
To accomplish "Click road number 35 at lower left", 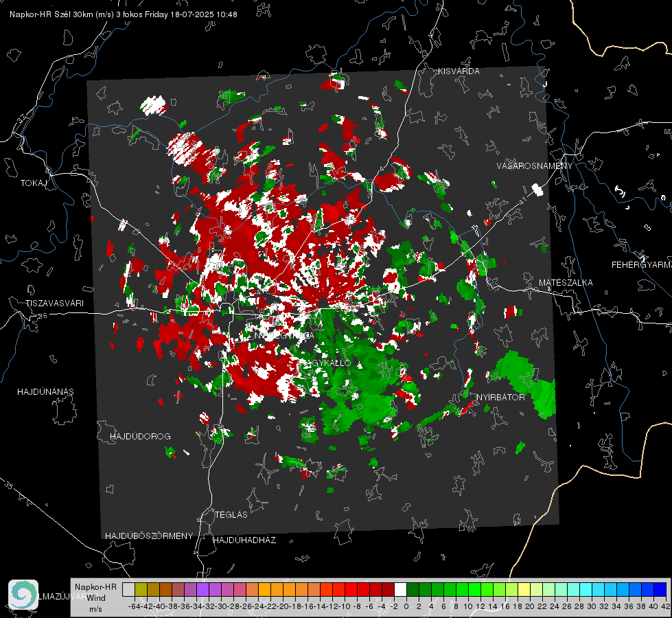I will [x=8, y=485].
